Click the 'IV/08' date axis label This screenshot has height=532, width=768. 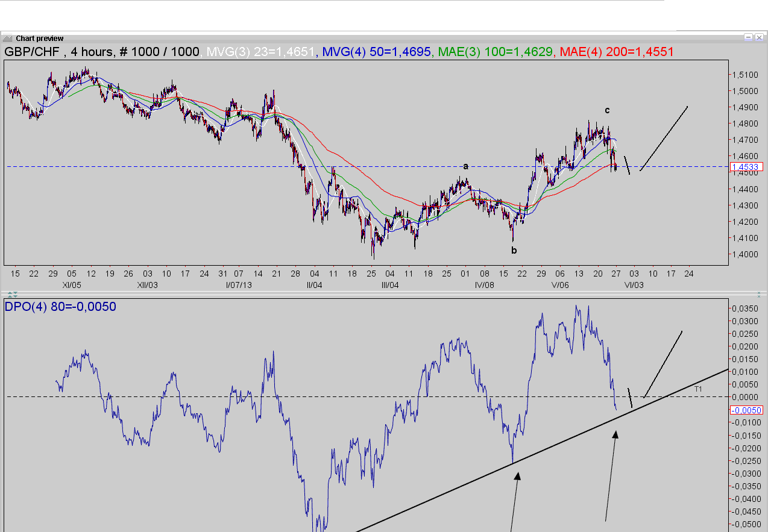pos(485,284)
